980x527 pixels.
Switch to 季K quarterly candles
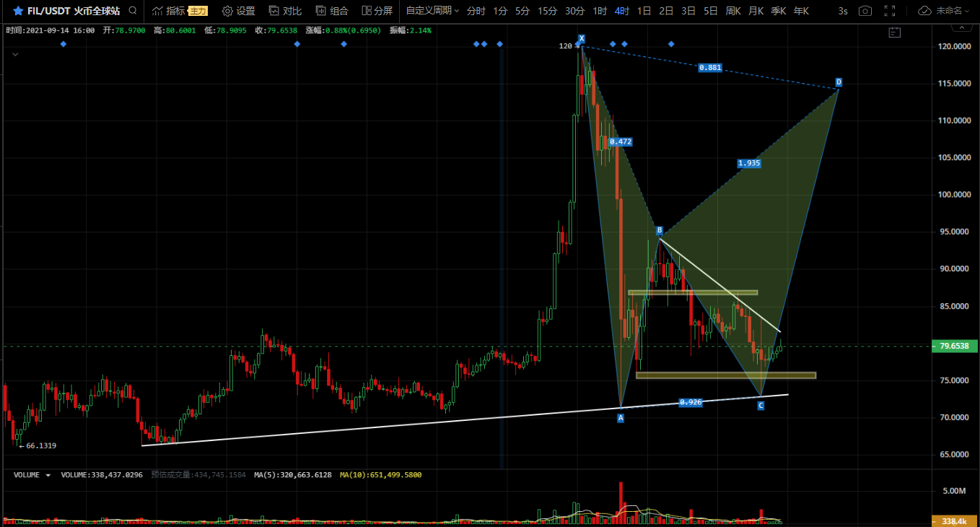pyautogui.click(x=778, y=11)
